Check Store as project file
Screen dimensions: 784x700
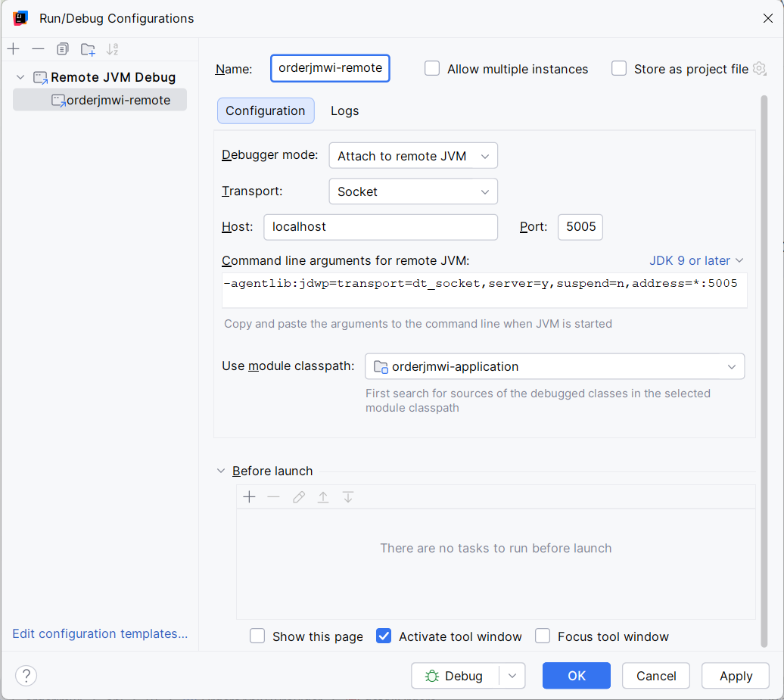coord(618,68)
